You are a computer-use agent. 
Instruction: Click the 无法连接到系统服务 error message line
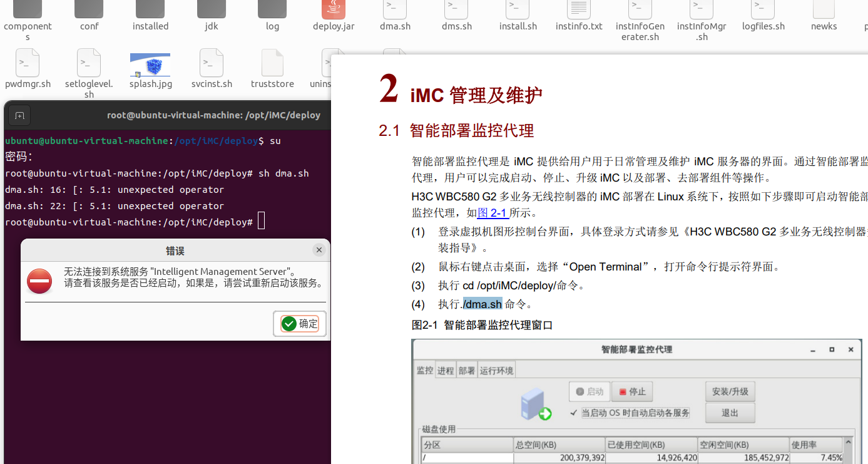pyautogui.click(x=180, y=272)
